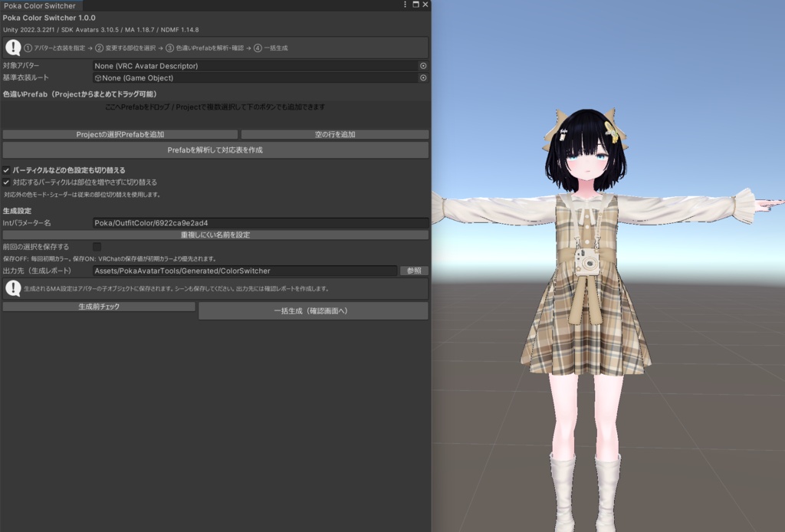
Task: Enable 前回の選択を保存する checkbox
Action: pos(97,247)
